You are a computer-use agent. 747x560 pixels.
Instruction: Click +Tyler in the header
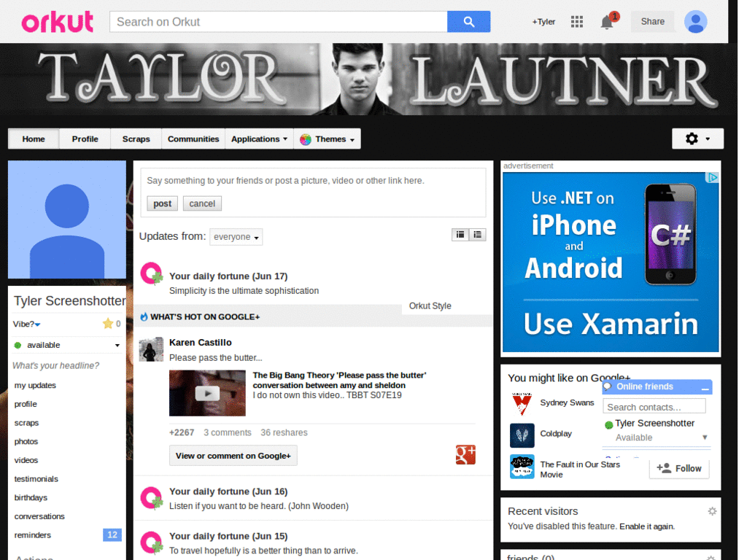coord(543,22)
